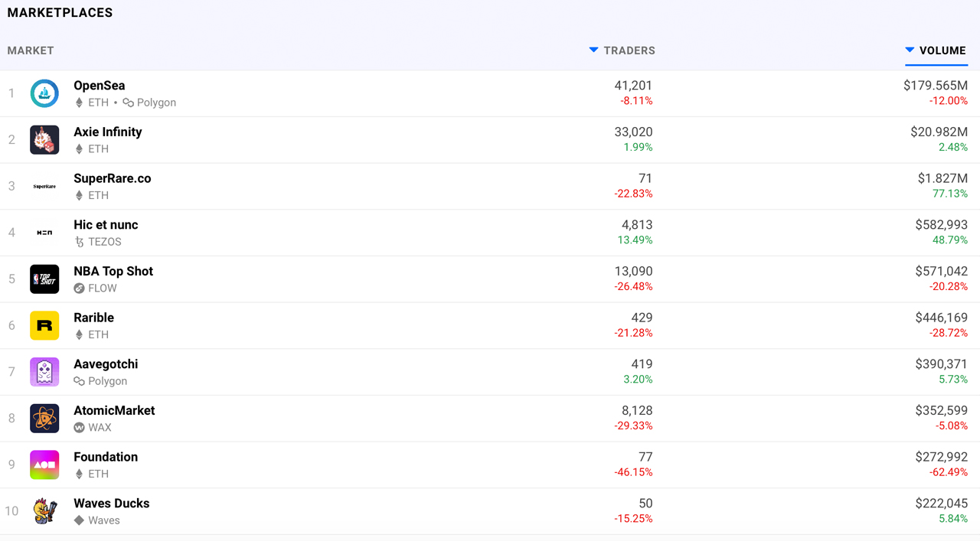Image resolution: width=980 pixels, height=551 pixels.
Task: Click the Foundation gradient logo
Action: pos(44,465)
